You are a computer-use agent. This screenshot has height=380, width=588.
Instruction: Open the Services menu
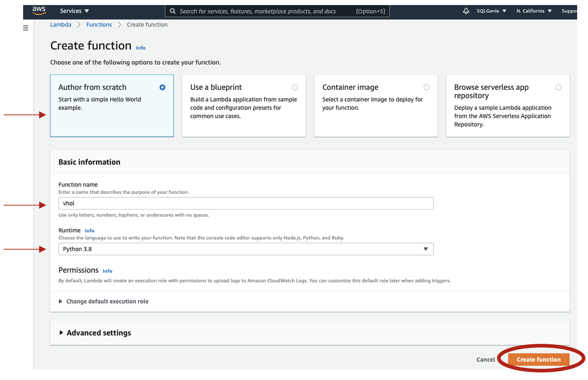pos(74,11)
